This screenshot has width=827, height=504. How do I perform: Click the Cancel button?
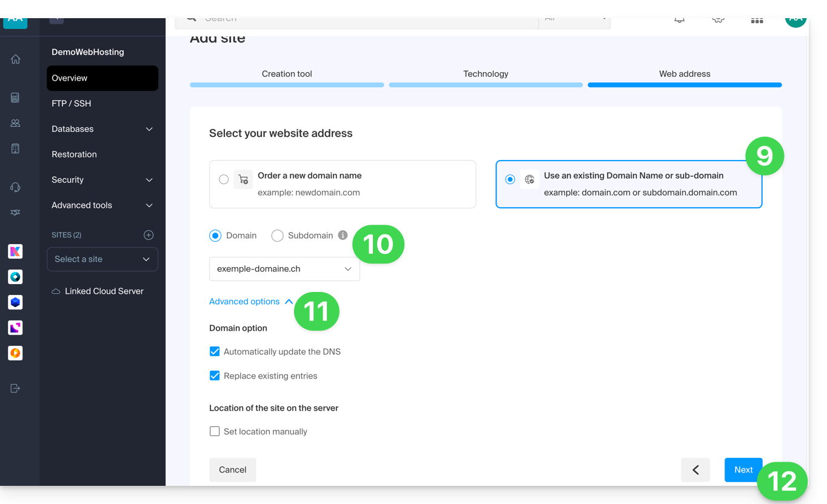232,469
